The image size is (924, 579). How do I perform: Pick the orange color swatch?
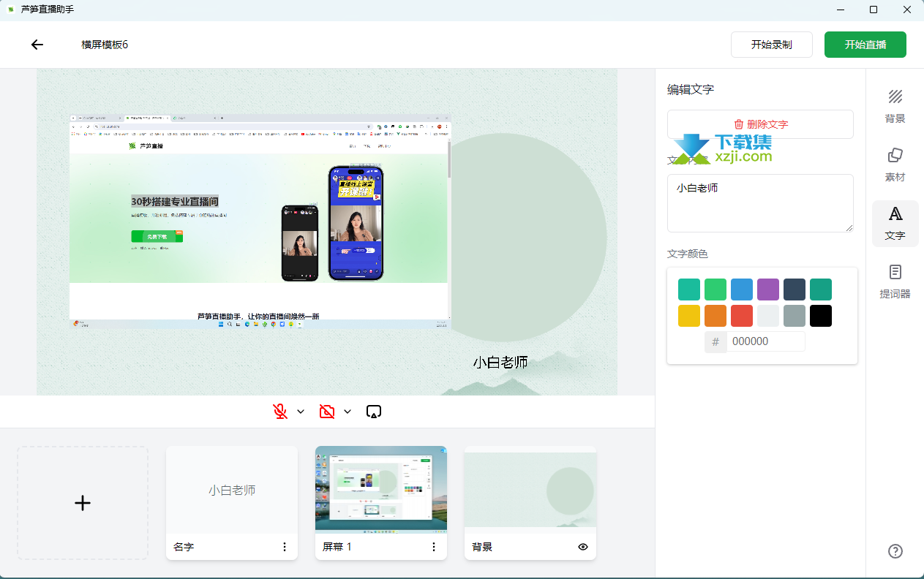point(715,316)
